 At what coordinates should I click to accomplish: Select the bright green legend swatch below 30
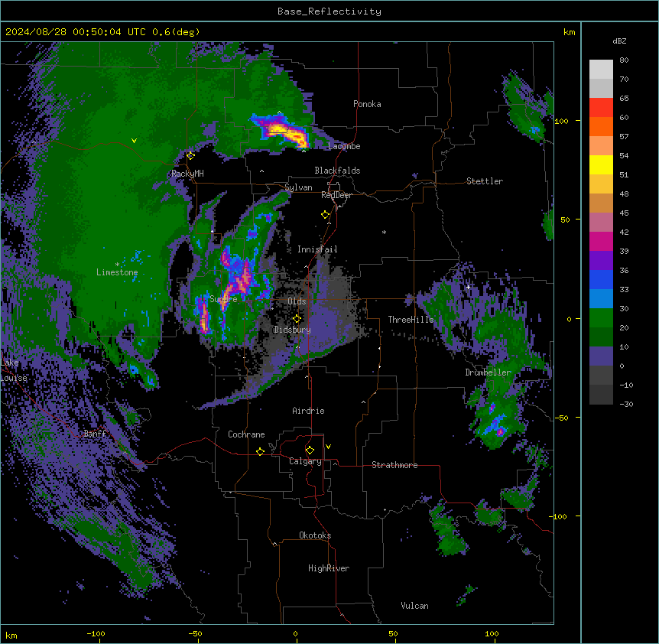(601, 318)
